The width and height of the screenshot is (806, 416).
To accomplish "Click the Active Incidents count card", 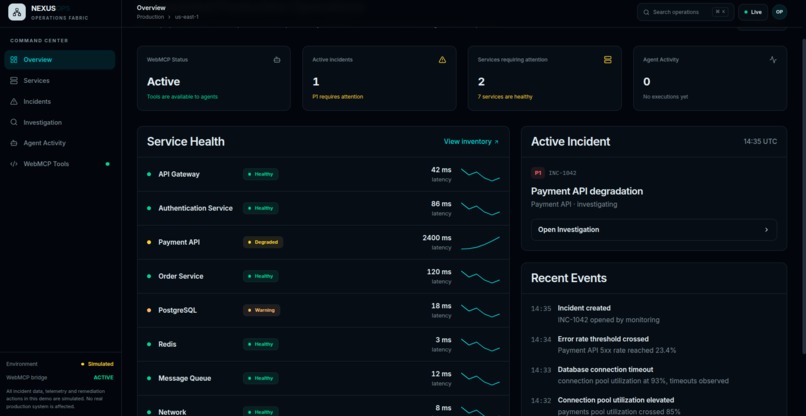I will (x=379, y=78).
